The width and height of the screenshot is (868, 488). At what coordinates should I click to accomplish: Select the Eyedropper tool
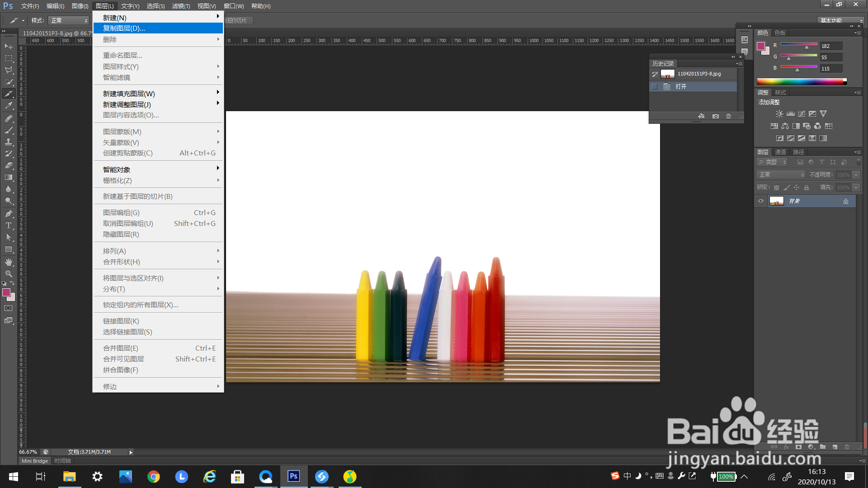tap(9, 106)
